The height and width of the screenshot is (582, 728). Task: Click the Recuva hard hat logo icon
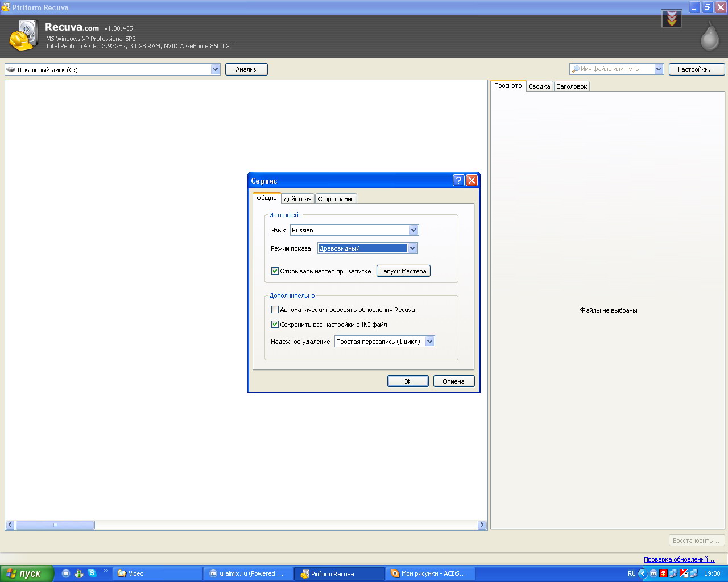point(23,36)
